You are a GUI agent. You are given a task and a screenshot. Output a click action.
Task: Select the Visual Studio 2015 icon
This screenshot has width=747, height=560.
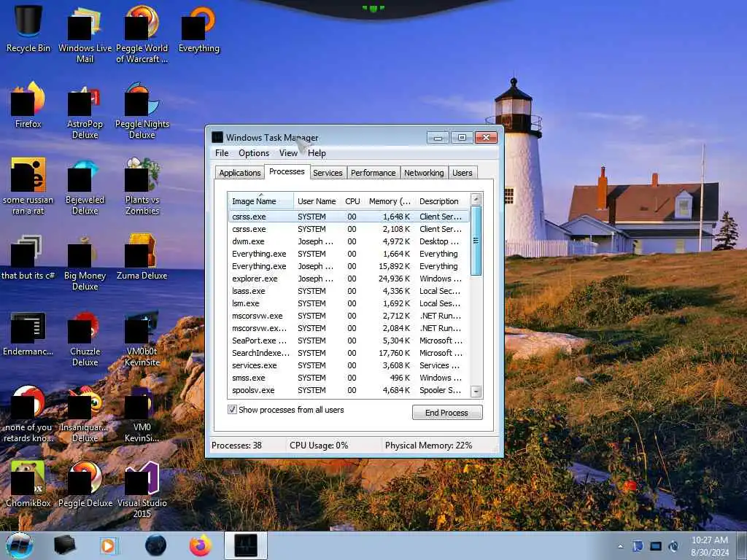142,490
